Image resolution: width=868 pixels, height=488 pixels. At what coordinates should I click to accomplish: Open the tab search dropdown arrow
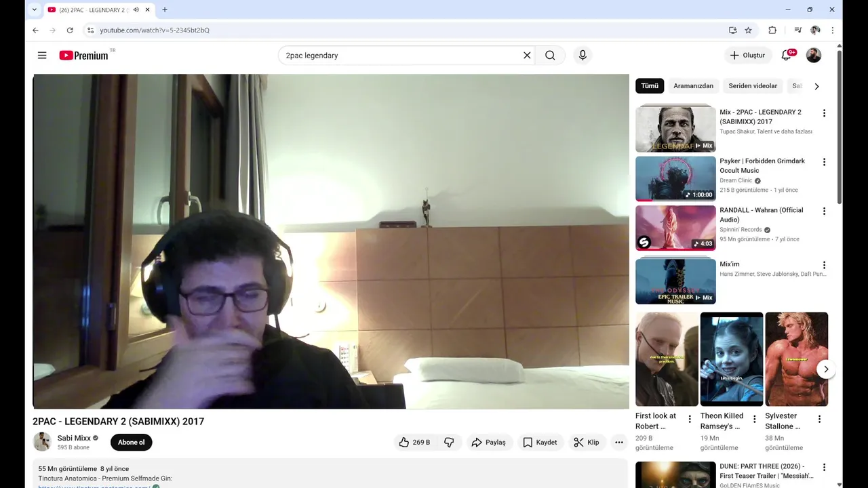[x=34, y=9]
